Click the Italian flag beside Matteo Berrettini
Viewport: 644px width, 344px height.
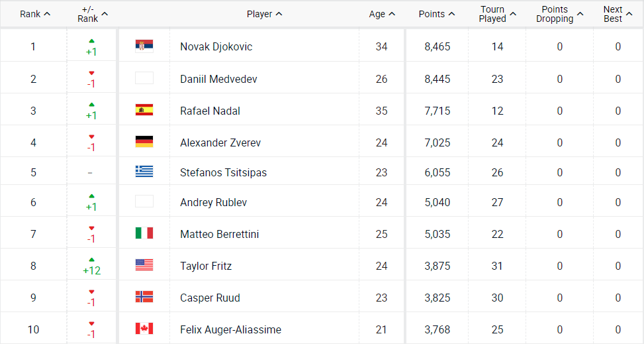(x=144, y=234)
